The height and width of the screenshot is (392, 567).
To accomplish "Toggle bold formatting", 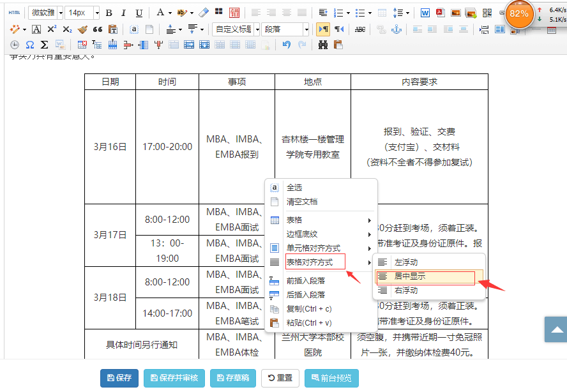I will pyautogui.click(x=109, y=13).
